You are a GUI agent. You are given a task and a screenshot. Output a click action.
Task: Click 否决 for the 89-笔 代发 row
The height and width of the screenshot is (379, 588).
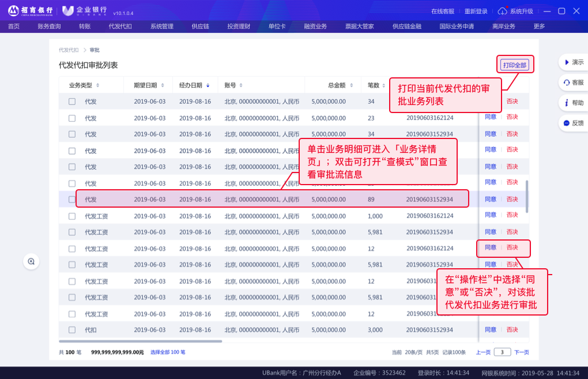pos(512,199)
